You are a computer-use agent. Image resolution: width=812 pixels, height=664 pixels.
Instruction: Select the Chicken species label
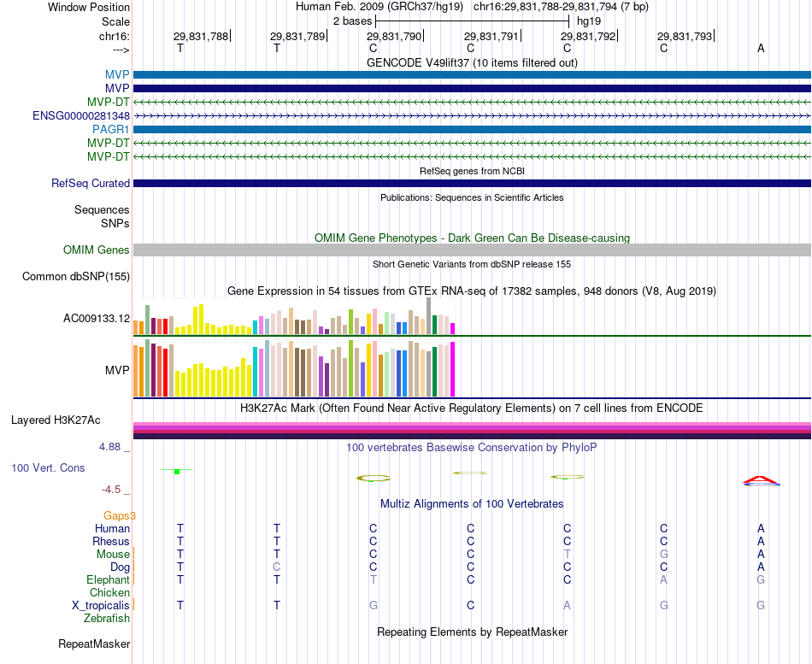tap(109, 593)
